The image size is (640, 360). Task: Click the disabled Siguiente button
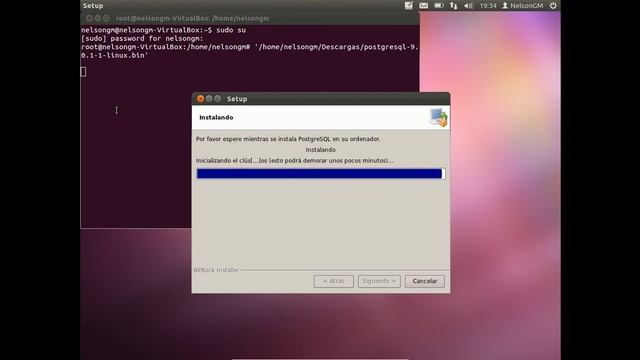379,281
